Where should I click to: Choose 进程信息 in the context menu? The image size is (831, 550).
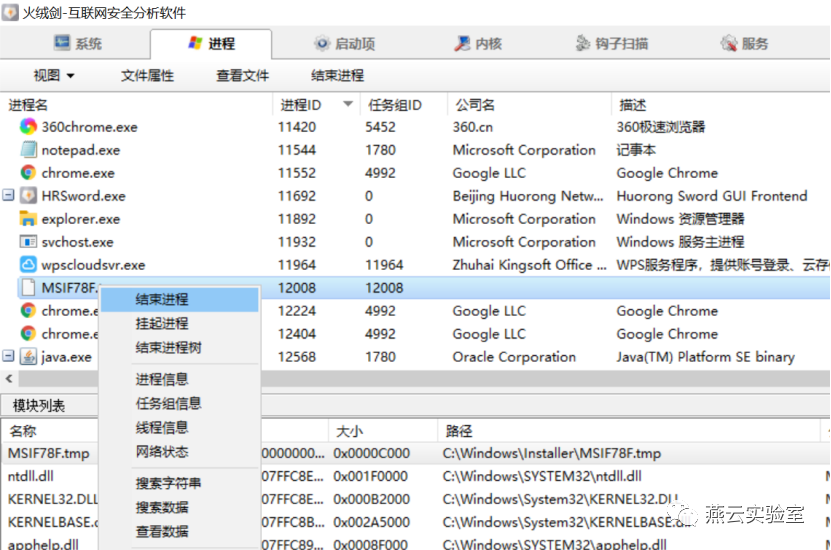[179, 379]
